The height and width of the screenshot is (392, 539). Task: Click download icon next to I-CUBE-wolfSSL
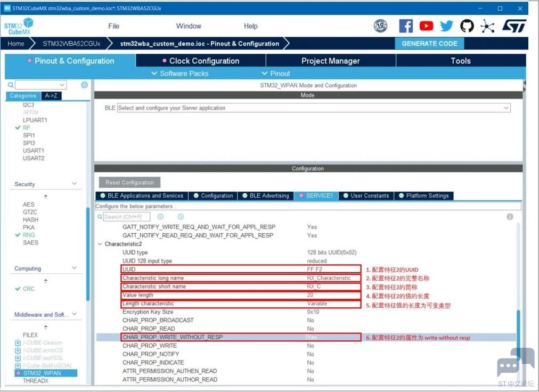[18, 358]
